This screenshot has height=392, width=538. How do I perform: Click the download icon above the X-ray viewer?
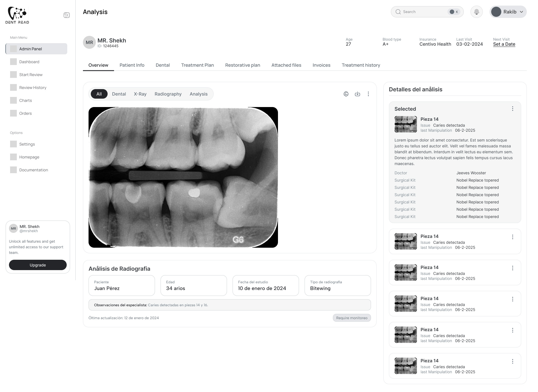point(358,94)
